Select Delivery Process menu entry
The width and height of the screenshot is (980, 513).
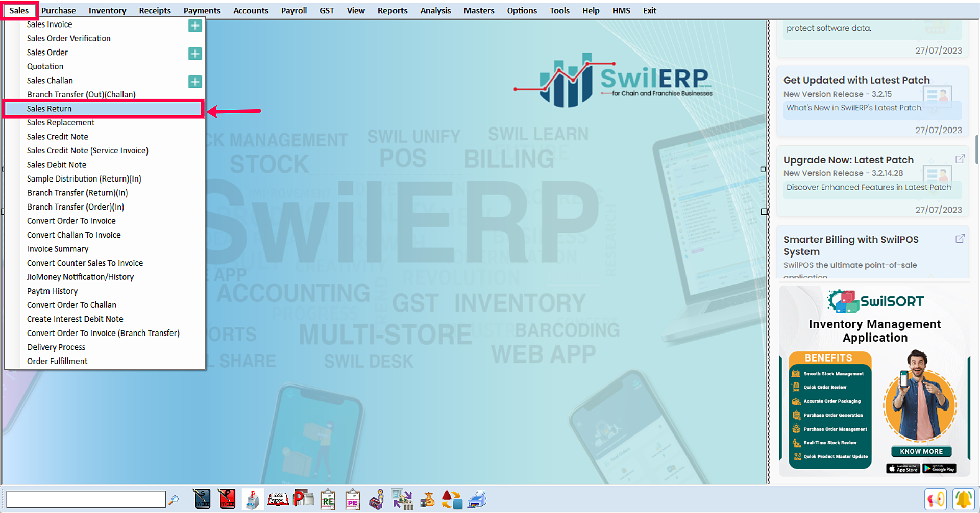[105, 347]
